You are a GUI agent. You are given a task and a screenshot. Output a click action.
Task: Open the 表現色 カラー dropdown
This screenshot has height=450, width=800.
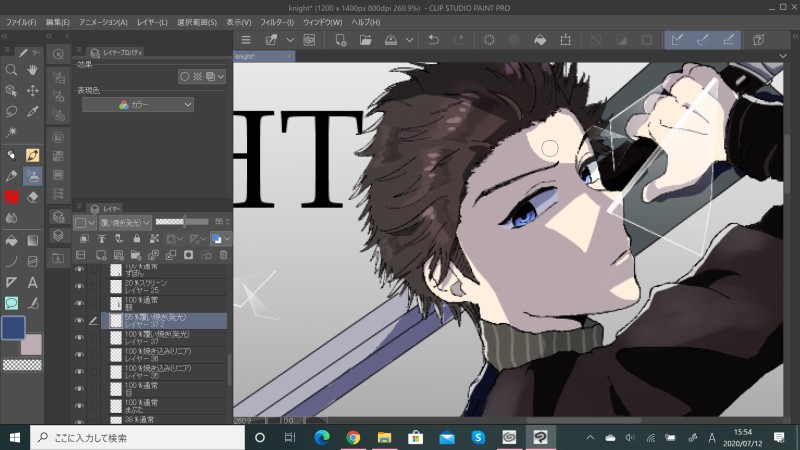[x=138, y=105]
